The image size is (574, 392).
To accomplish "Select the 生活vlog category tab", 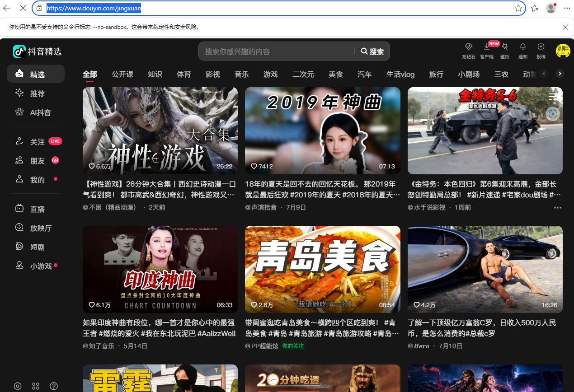I will coord(400,75).
